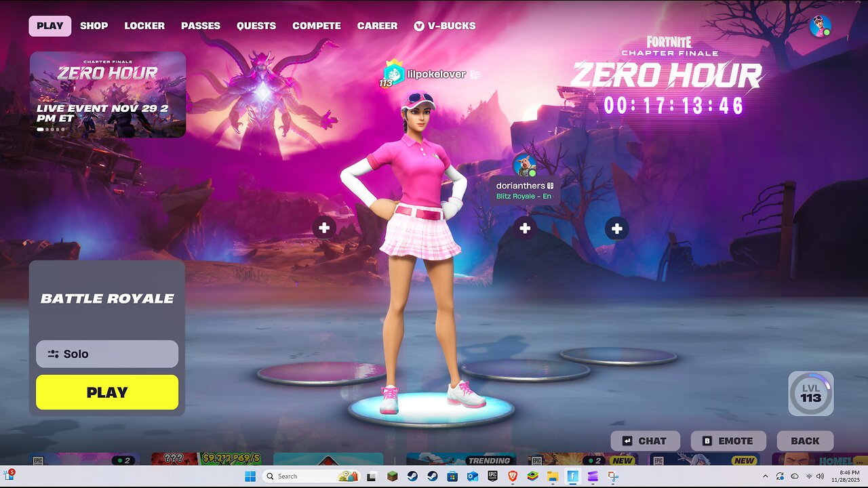Click the sync status tray icon
The width and height of the screenshot is (868, 488).
coord(780,476)
